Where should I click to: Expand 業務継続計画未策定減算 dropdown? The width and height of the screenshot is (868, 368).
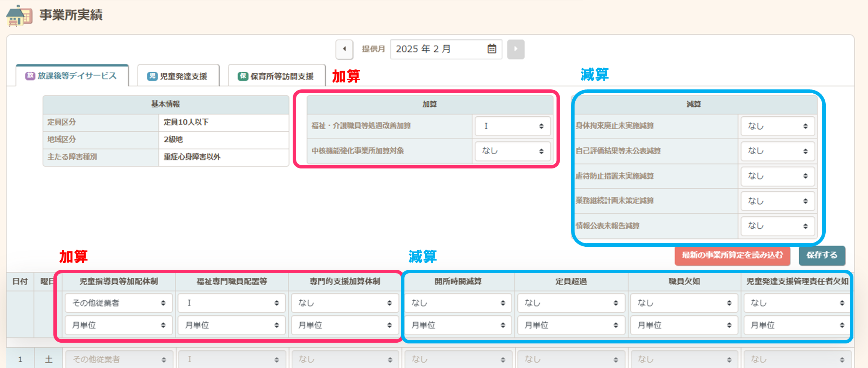[777, 201]
